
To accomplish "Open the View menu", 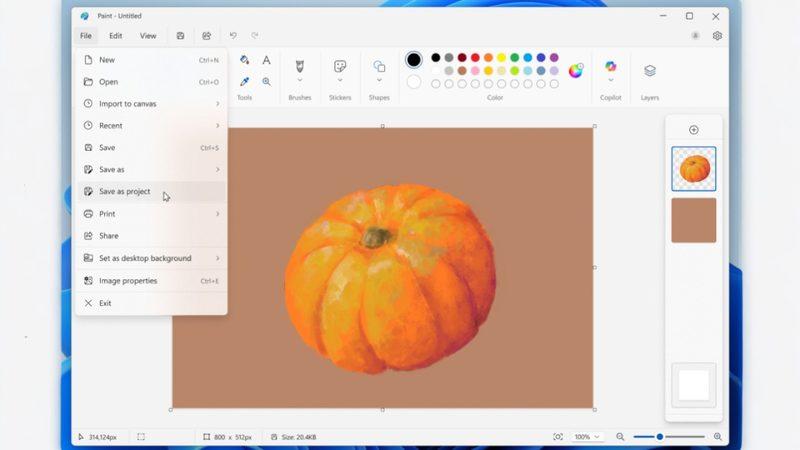I will pos(148,36).
